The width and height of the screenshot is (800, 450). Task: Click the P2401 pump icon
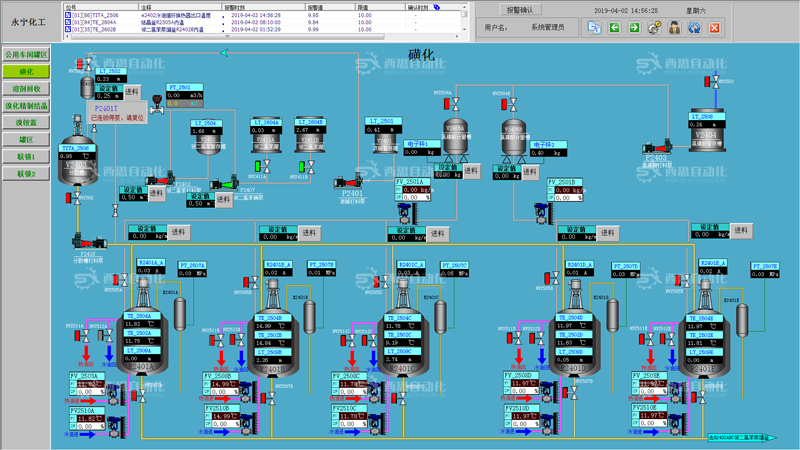click(347, 182)
